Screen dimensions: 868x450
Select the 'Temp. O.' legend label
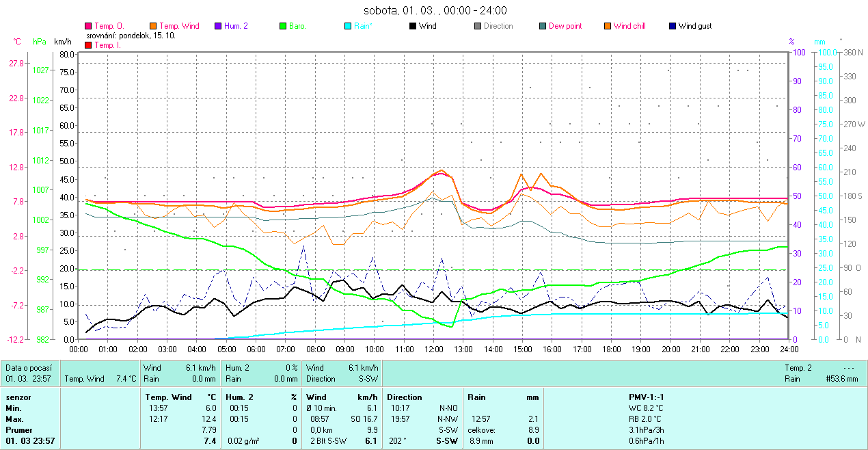[109, 26]
